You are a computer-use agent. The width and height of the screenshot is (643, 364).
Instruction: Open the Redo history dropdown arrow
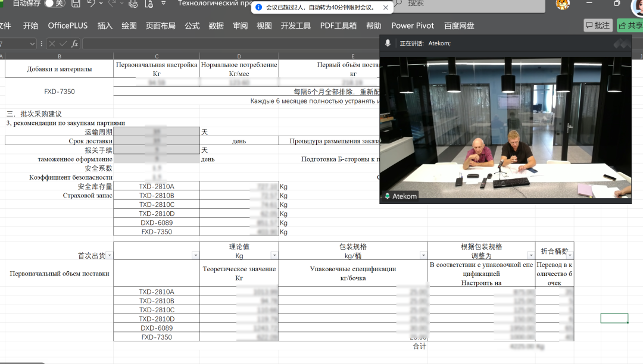tap(122, 4)
